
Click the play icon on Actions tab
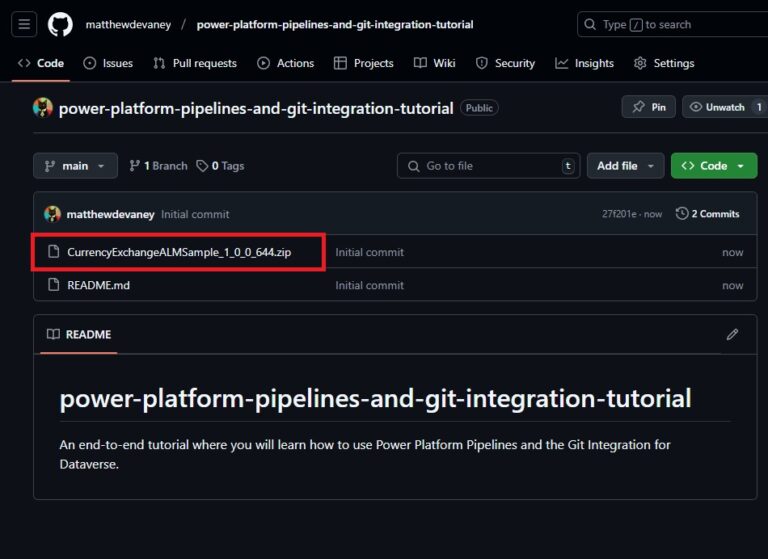tap(264, 63)
